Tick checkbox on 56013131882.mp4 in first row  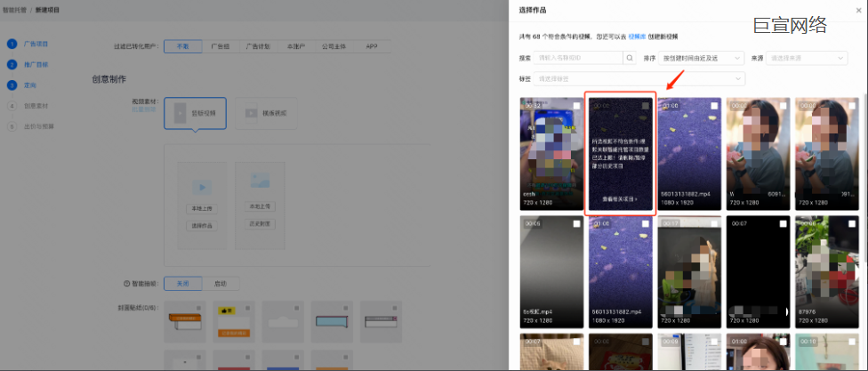click(715, 106)
